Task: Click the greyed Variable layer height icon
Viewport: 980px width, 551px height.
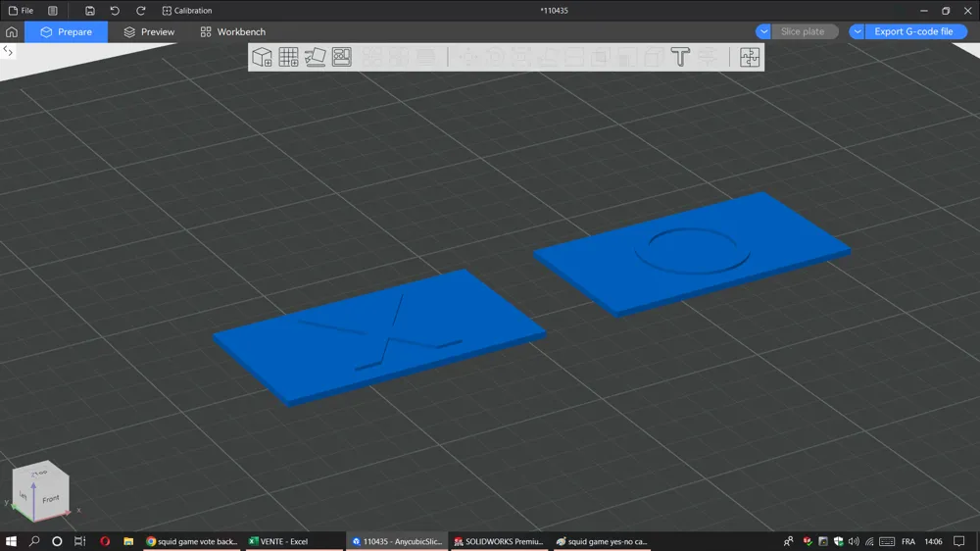Action: 425,57
